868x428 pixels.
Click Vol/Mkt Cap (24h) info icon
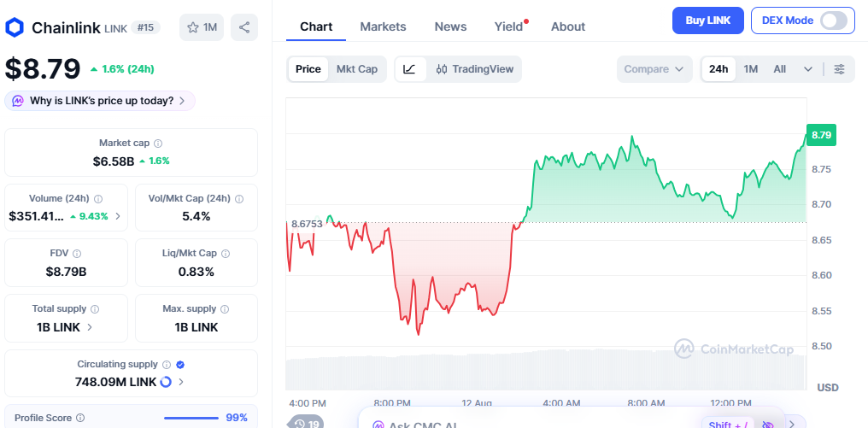coord(239,199)
